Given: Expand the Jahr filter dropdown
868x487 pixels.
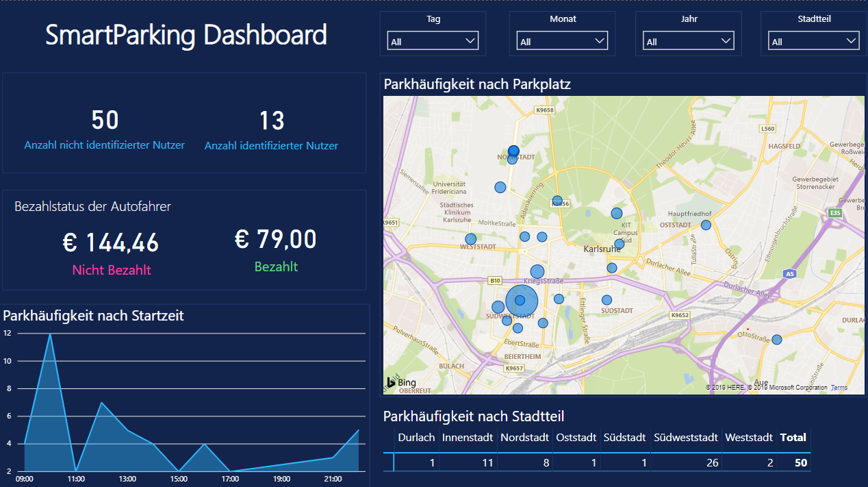Looking at the screenshot, I should click(689, 41).
